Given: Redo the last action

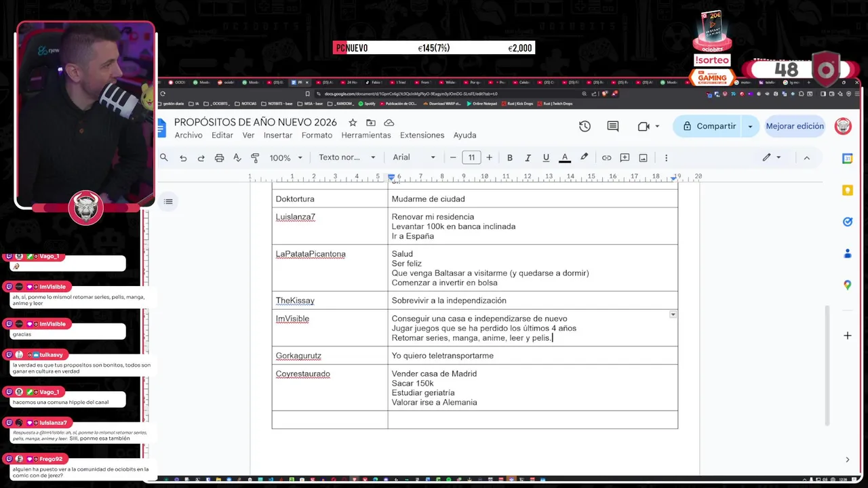Looking at the screenshot, I should tap(201, 158).
